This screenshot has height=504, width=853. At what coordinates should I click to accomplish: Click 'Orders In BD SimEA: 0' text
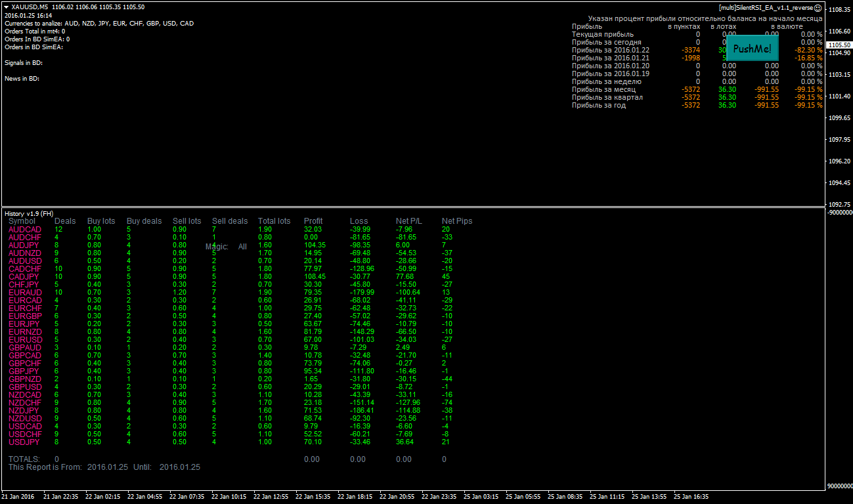(x=37, y=39)
